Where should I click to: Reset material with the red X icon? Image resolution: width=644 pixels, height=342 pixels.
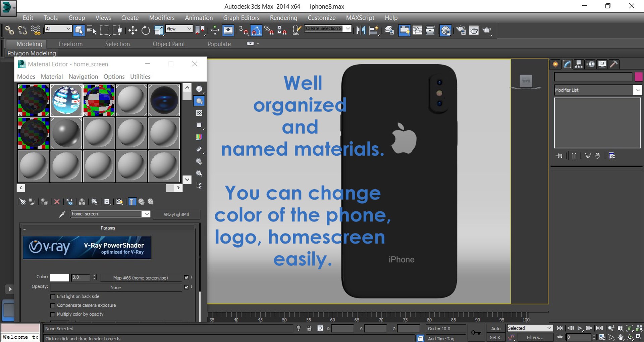(x=57, y=202)
